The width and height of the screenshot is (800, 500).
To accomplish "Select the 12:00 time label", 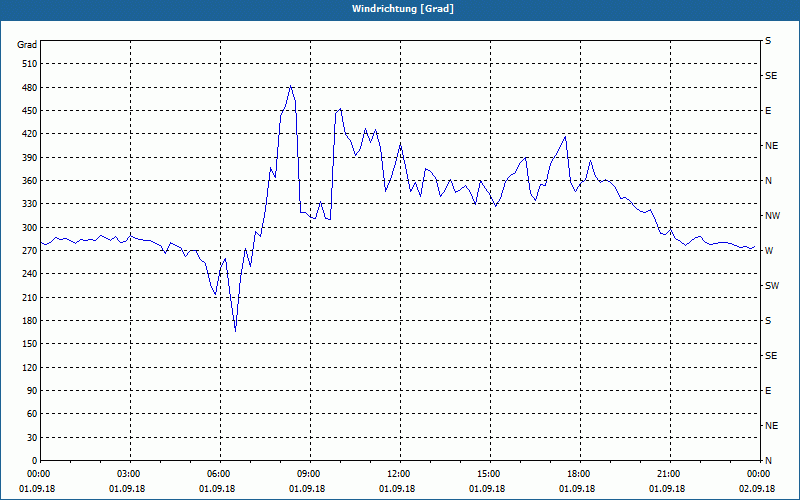I will coord(400,474).
